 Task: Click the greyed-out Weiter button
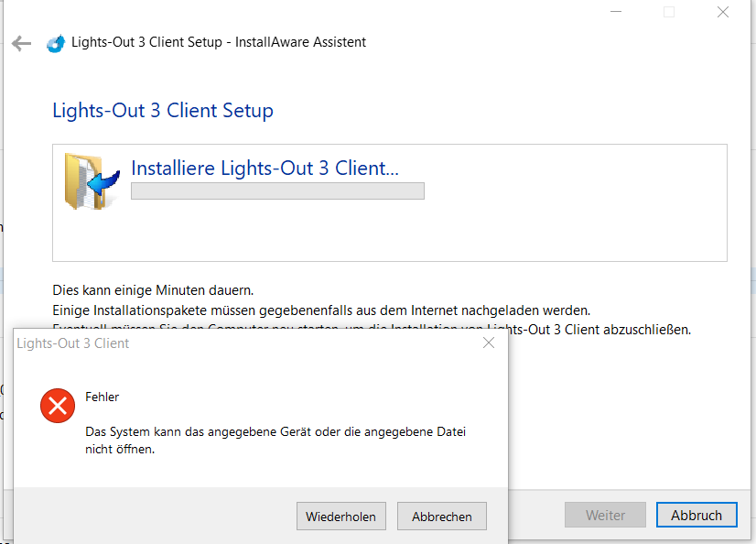point(605,516)
